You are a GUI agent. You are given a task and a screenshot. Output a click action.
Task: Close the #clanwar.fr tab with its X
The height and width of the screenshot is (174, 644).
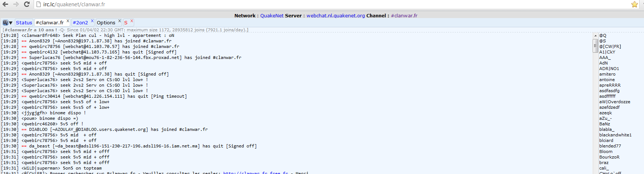click(68, 21)
